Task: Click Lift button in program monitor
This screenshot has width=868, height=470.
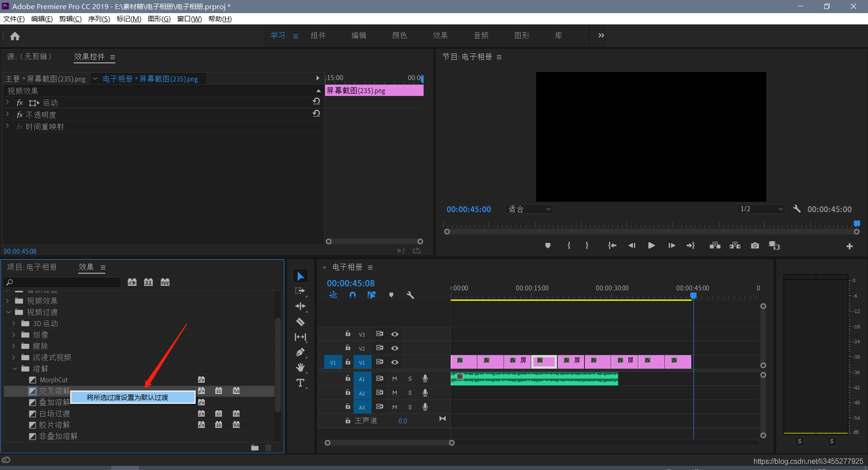Action: [715, 246]
